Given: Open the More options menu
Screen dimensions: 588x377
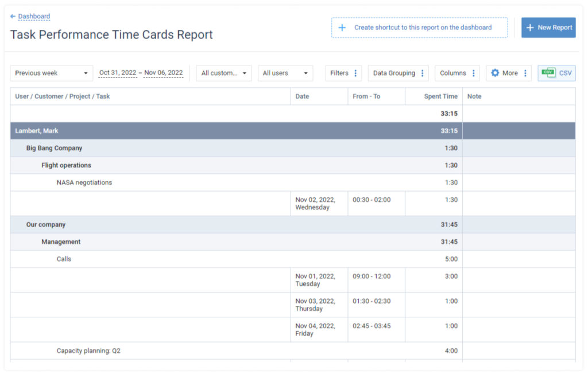Looking at the screenshot, I should pos(508,73).
